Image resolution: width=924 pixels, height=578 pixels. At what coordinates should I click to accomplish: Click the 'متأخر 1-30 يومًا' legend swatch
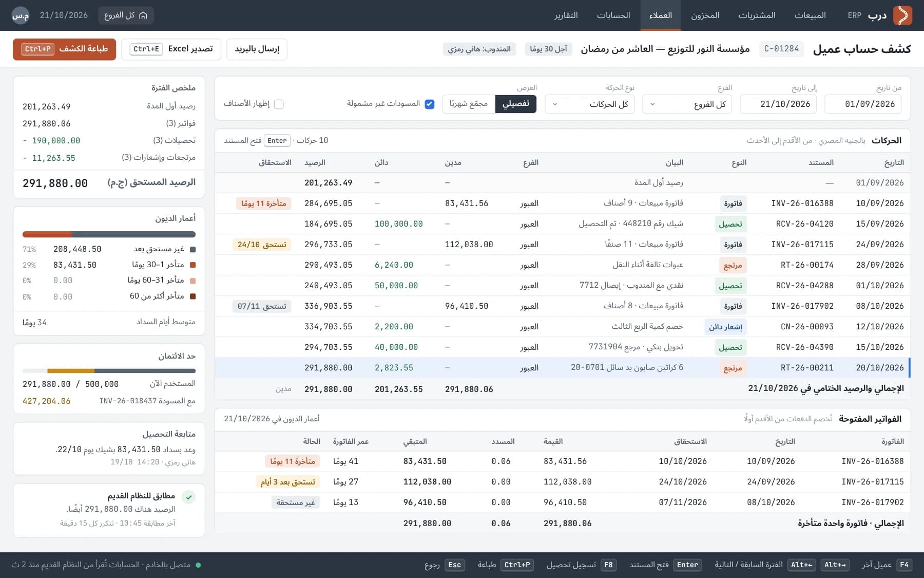coord(193,265)
